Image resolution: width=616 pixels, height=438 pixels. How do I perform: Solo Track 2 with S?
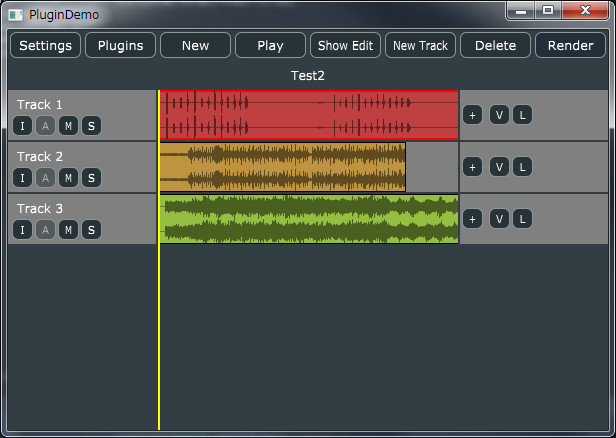point(92,178)
